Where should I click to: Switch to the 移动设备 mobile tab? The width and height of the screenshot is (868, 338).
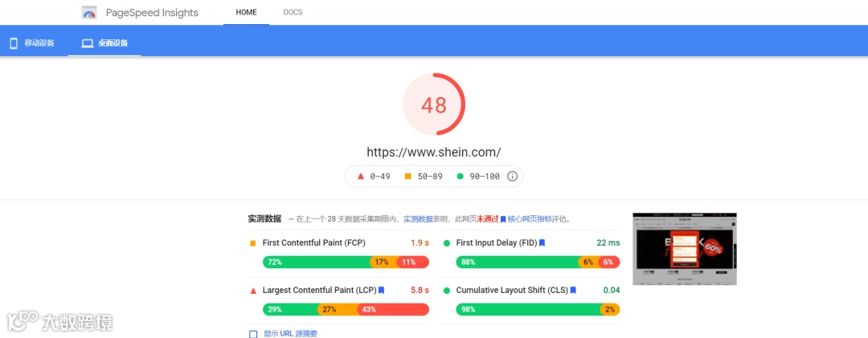pos(33,43)
